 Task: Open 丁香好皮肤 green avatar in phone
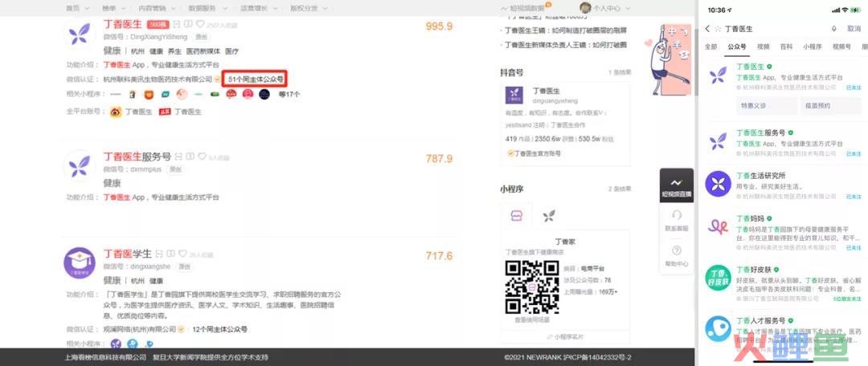tap(718, 278)
